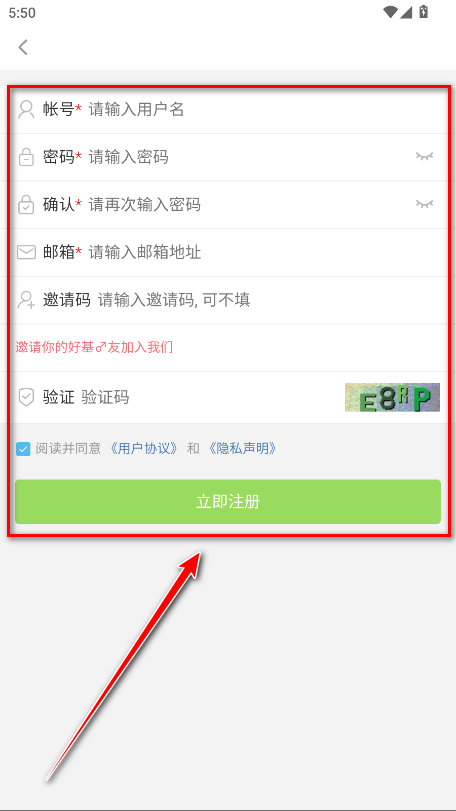Tap the back arrow icon
Image resolution: width=456 pixels, height=811 pixels.
pyautogui.click(x=23, y=47)
